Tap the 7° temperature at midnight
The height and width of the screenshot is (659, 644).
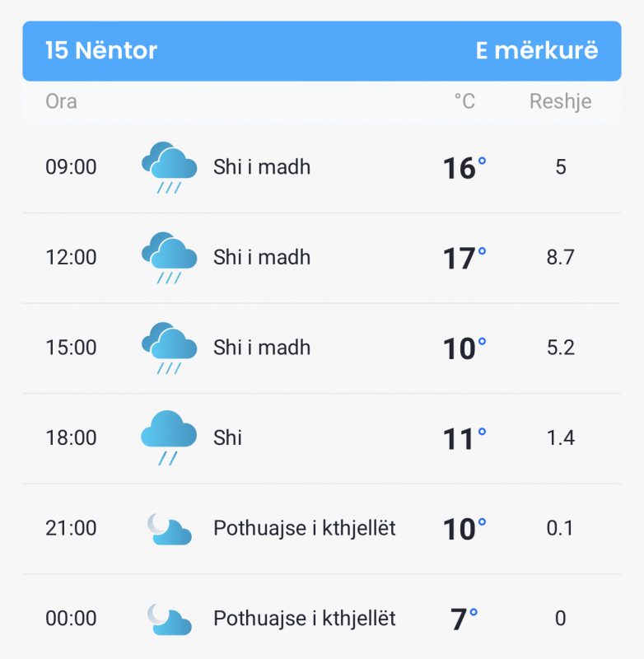pos(464,619)
